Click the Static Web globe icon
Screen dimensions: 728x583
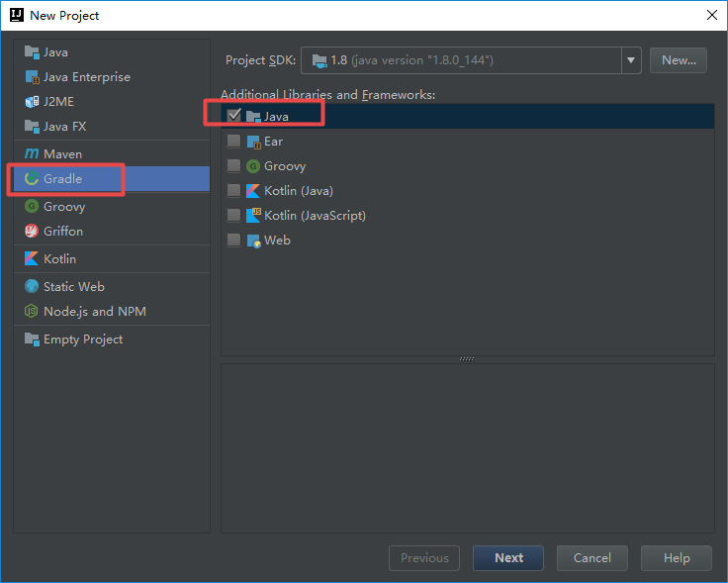pyautogui.click(x=32, y=286)
